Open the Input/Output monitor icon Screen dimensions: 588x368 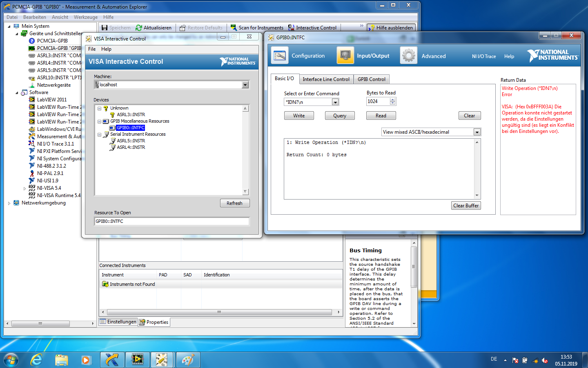coord(345,56)
